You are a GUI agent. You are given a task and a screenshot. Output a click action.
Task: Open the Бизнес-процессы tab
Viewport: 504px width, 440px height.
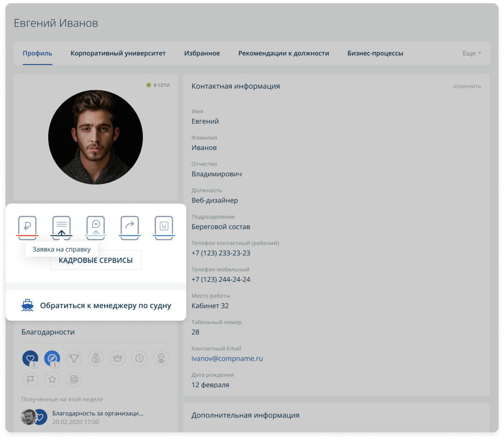(375, 53)
